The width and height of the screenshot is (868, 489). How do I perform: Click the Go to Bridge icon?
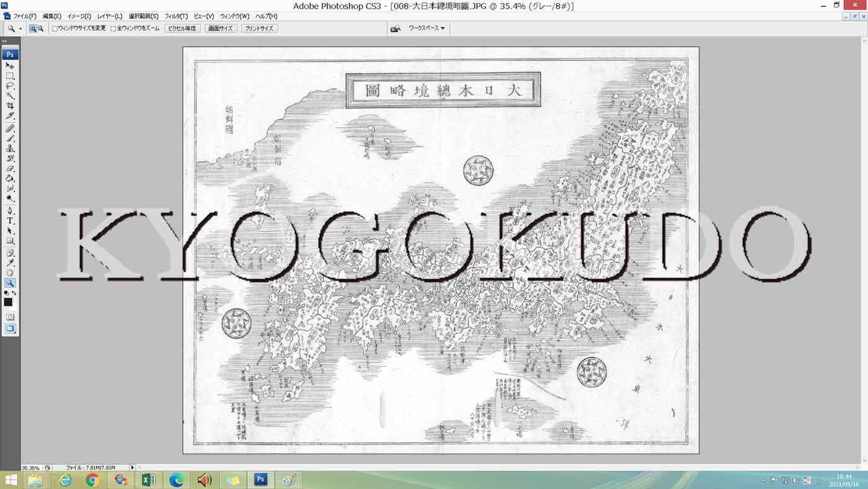395,29
